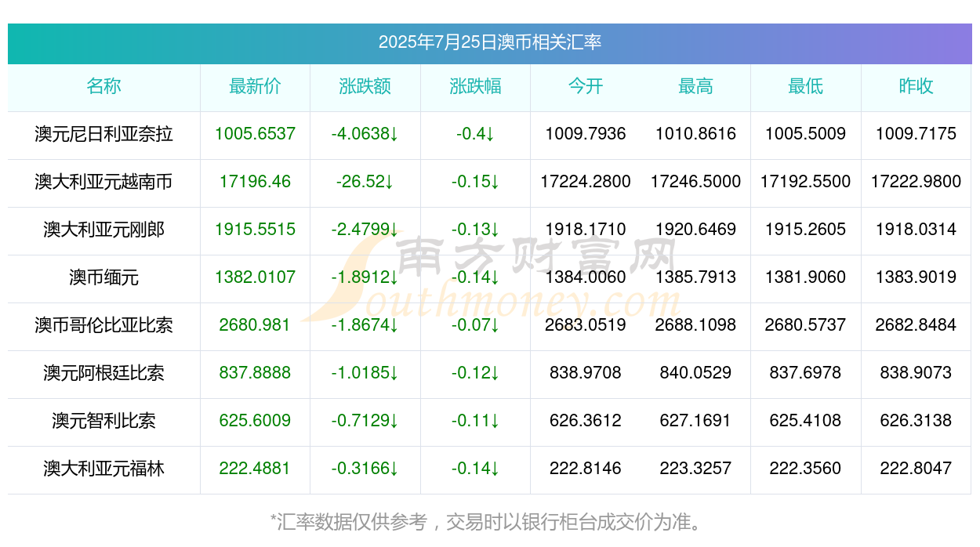Select the 澳大利亚元刚郎 row name

click(x=103, y=230)
